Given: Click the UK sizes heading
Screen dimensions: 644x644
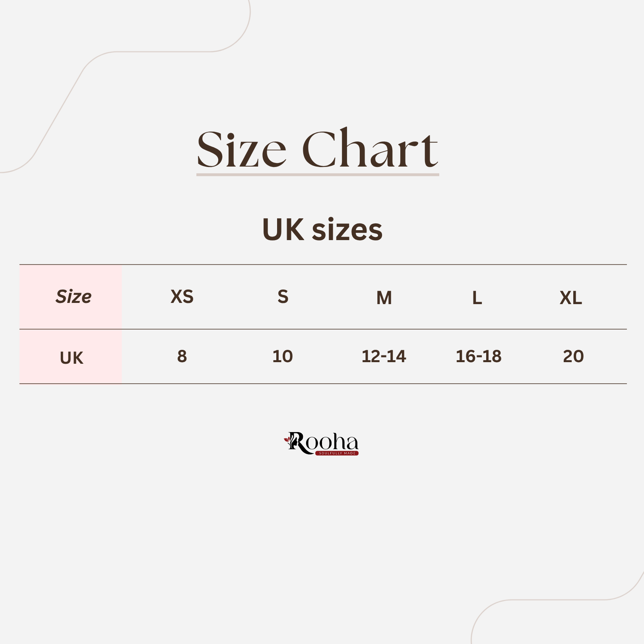Looking at the screenshot, I should [322, 230].
